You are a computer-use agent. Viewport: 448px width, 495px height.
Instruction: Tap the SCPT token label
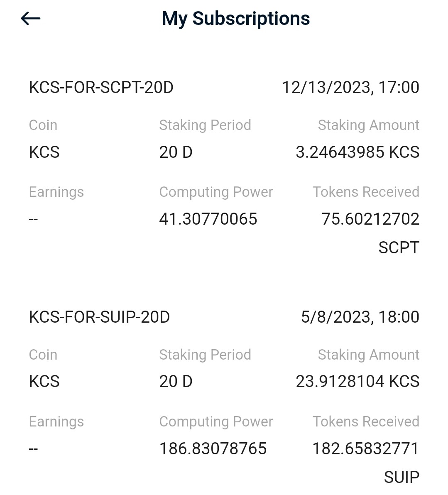399,247
